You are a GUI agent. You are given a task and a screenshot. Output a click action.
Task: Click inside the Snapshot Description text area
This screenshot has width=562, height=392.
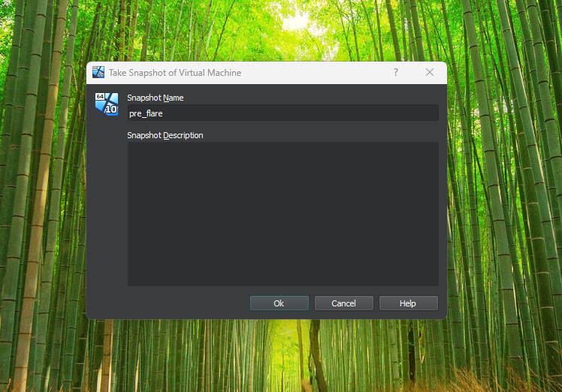(283, 214)
